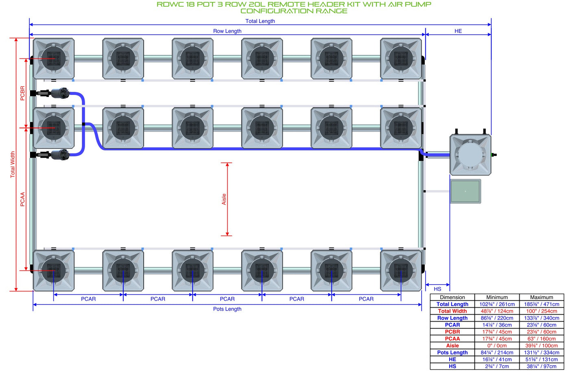Click the value 51⅝" / 131cm

coord(542,360)
